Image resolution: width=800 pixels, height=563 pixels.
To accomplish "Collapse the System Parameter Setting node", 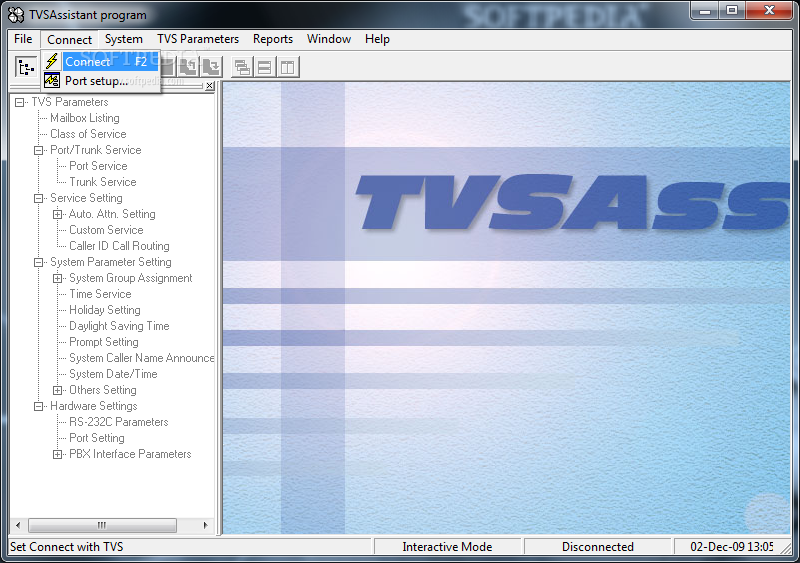I will (38, 262).
